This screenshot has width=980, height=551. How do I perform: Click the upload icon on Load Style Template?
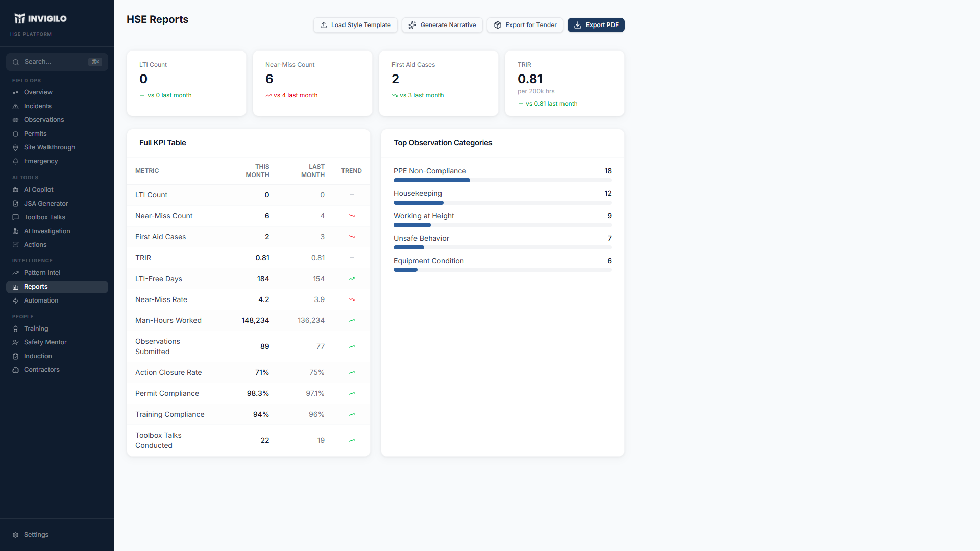pos(324,25)
